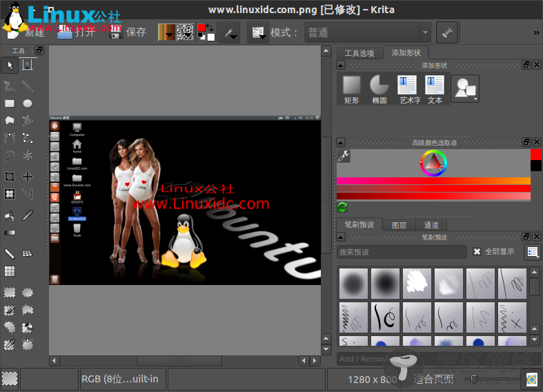The image size is (543, 392).
Task: Float the 高级颜色选取器 docker panel
Action: [x=526, y=142]
